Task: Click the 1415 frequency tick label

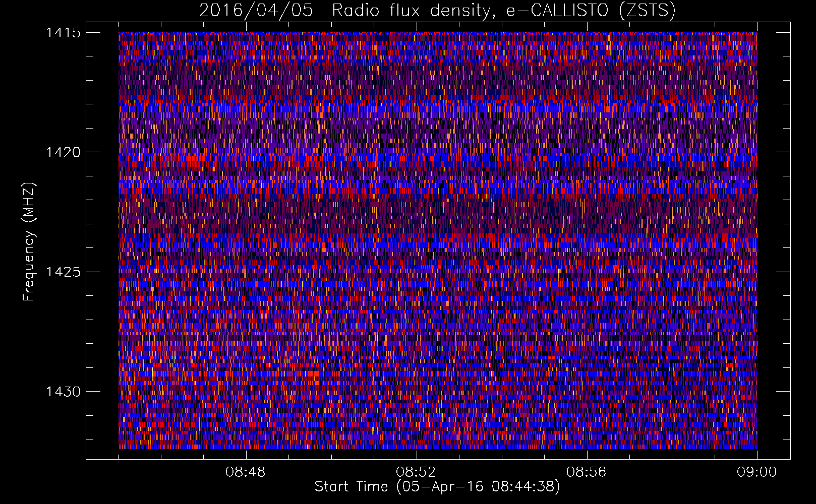Action: pyautogui.click(x=63, y=33)
